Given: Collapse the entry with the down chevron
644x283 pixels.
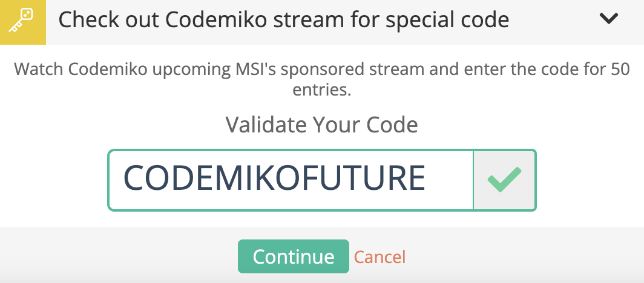Looking at the screenshot, I should 609,19.
